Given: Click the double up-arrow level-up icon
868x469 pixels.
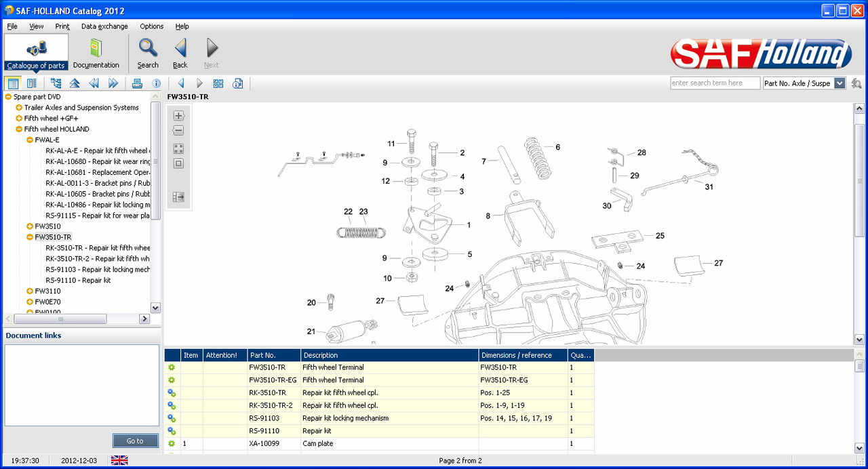Looking at the screenshot, I should [x=75, y=83].
